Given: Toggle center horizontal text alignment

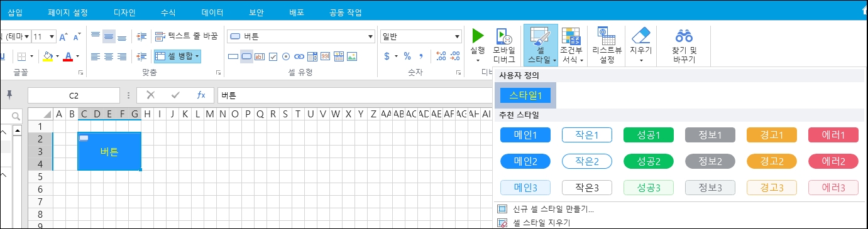Looking at the screenshot, I should click(109, 56).
